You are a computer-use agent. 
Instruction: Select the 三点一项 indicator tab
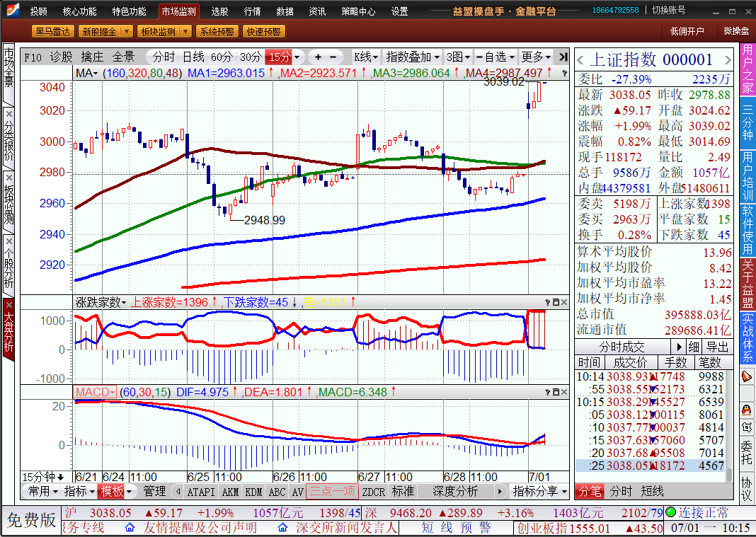pos(332,491)
